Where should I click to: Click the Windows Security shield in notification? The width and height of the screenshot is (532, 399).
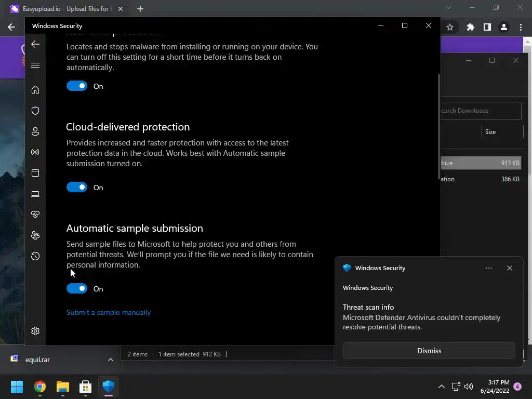point(347,268)
